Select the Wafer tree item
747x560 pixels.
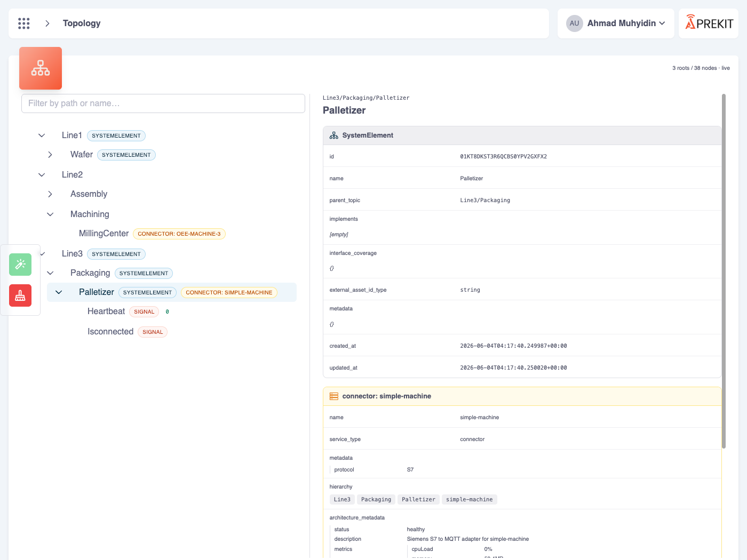tap(82, 155)
